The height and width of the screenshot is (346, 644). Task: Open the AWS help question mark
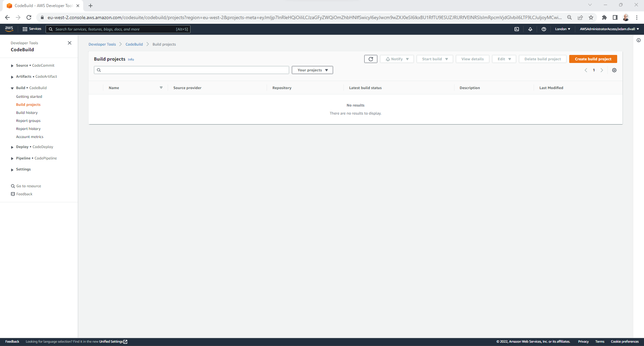[x=544, y=29]
